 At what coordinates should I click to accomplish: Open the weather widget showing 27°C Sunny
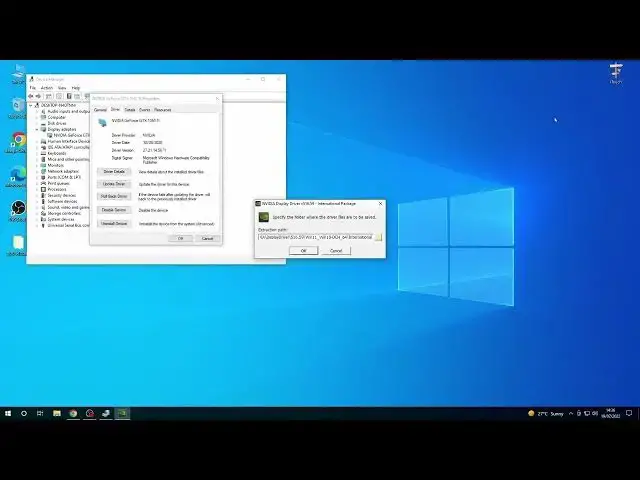546,413
